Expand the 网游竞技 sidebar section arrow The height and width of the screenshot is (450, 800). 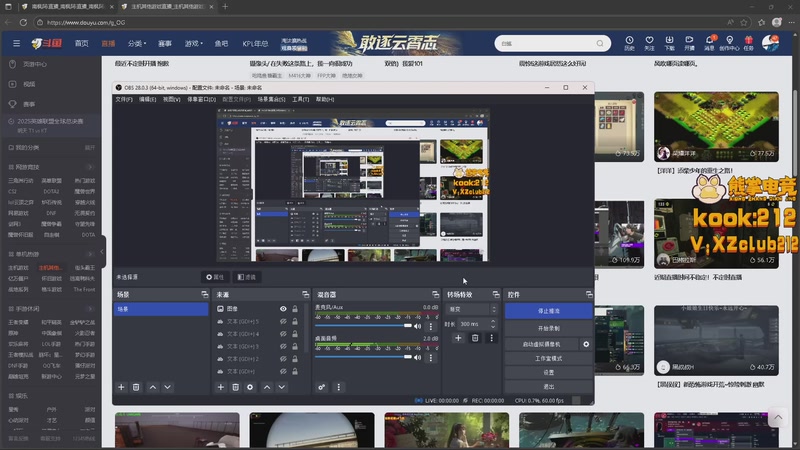[90, 167]
